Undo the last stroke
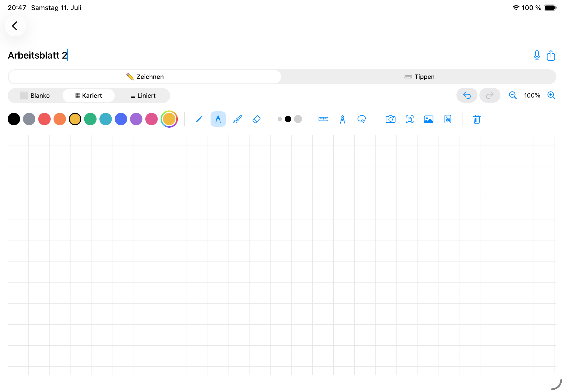Image resolution: width=564 pixels, height=392 pixels. (x=466, y=95)
